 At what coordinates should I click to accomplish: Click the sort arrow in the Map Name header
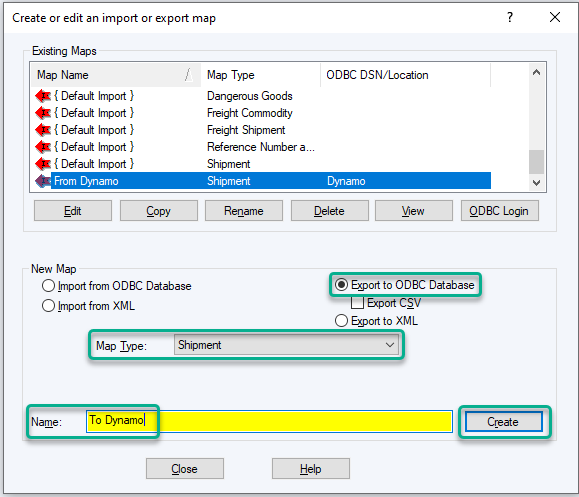189,75
